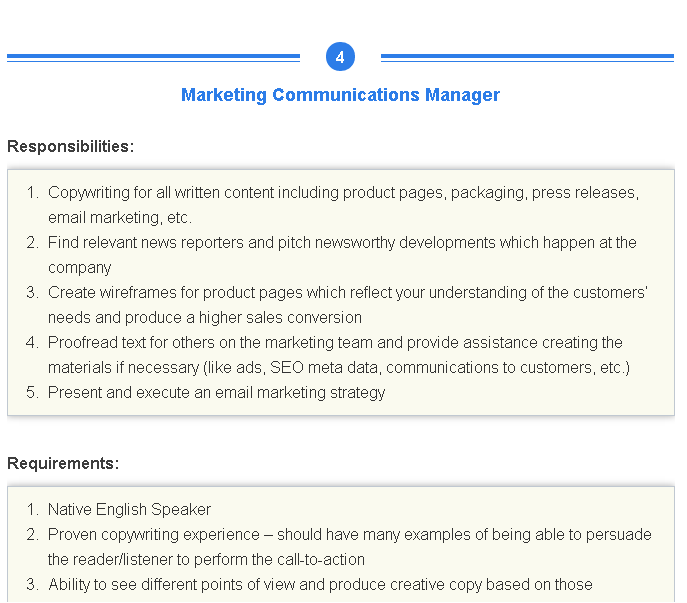This screenshot has width=687, height=603.
Task: Click the Native English Speaker requirement
Action: coord(129,509)
